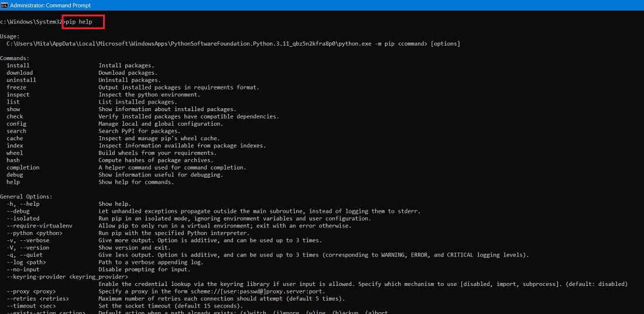
Task: Click 'Compute hashes of package archives.'
Action: [x=156, y=160]
